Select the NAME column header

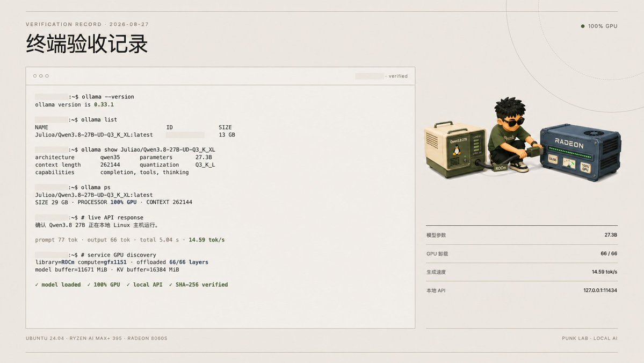41,127
